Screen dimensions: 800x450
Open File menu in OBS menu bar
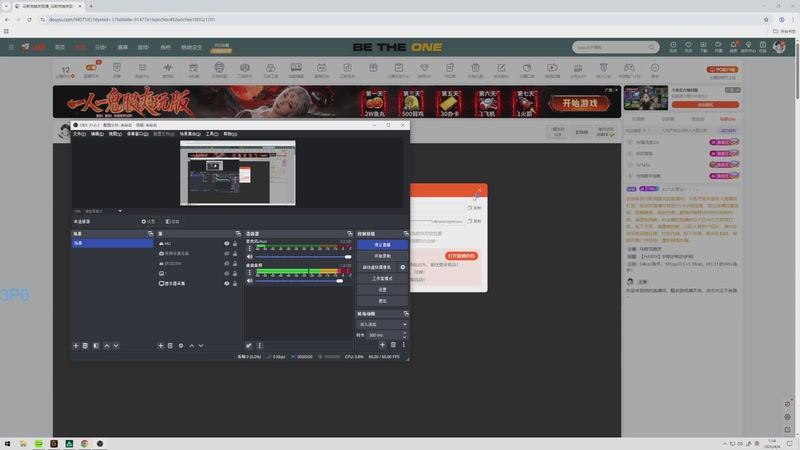tap(79, 134)
